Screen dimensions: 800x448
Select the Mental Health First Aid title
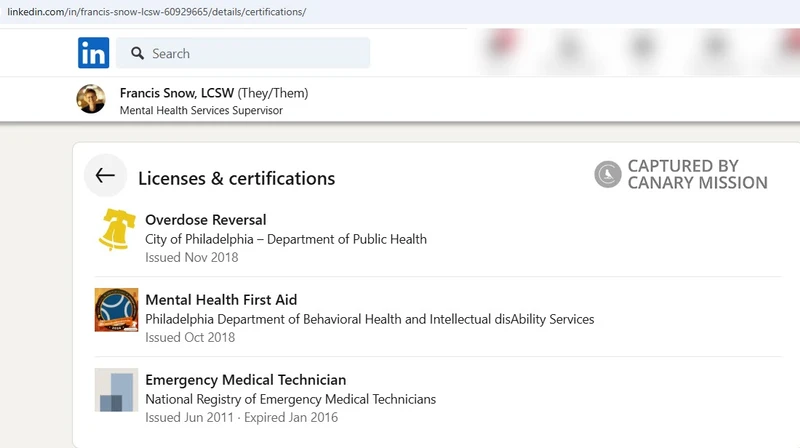[x=221, y=300]
